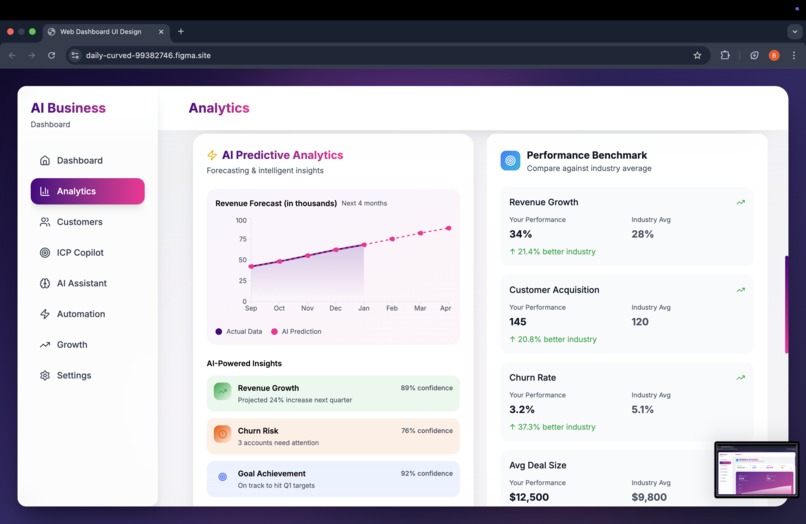The image size is (806, 524).
Task: Click the AI Predictive Analytics lightning icon
Action: tap(212, 155)
